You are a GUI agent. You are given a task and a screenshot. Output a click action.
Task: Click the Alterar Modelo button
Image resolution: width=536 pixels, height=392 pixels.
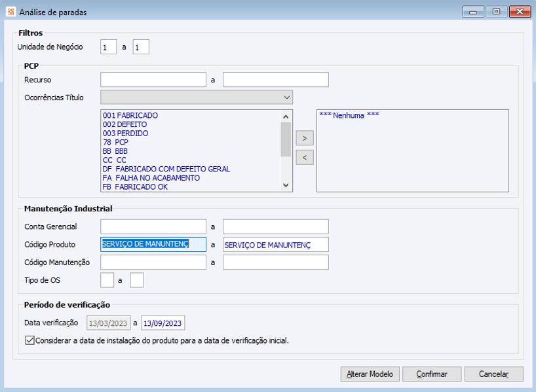pyautogui.click(x=370, y=374)
